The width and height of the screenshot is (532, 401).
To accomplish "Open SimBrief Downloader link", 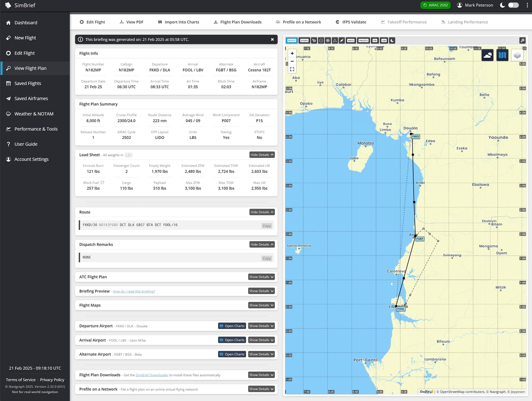I will tap(152, 375).
